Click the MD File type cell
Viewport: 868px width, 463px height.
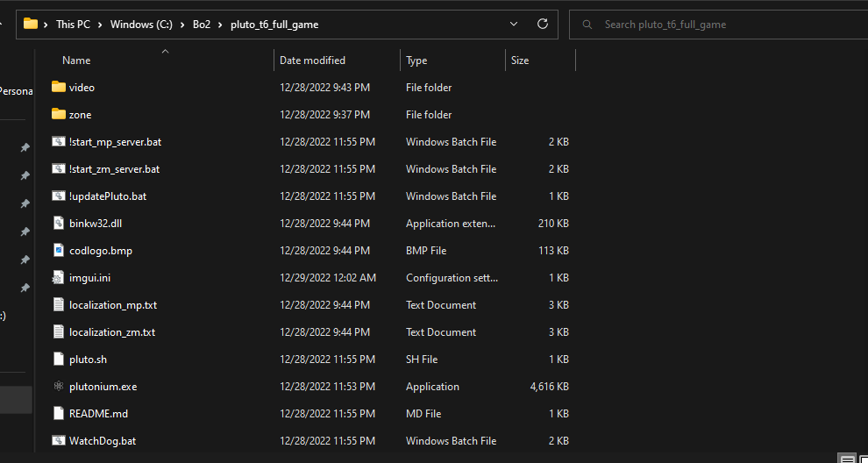423,413
